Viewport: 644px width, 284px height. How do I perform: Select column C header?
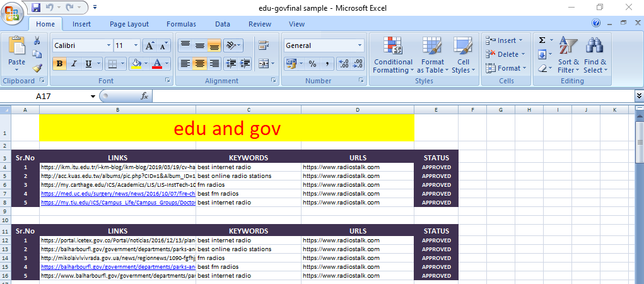click(249, 110)
